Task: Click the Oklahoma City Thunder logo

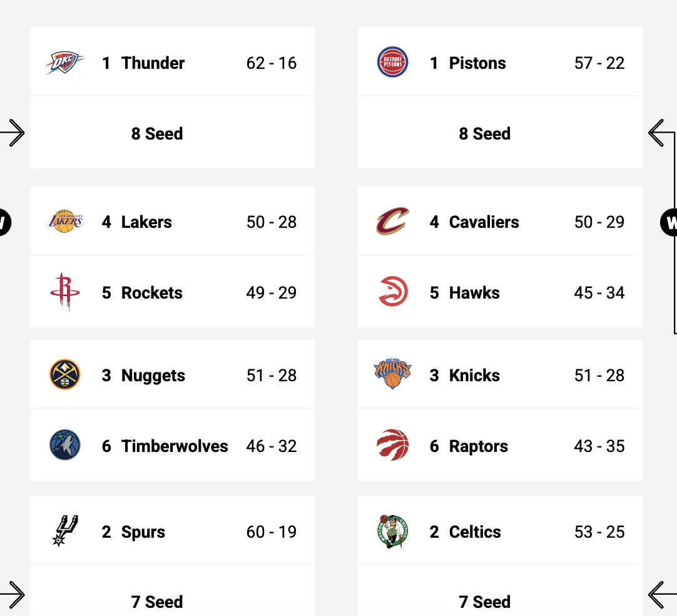Action: pos(65,63)
